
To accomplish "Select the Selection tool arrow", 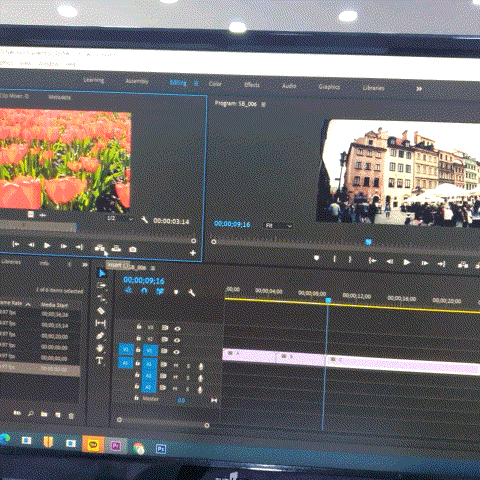I will (102, 273).
